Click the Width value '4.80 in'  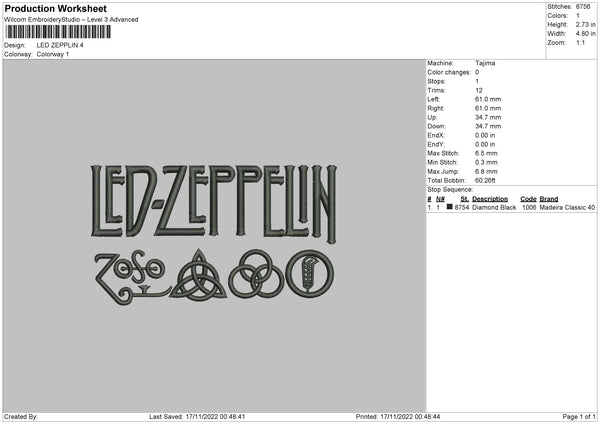pos(585,34)
